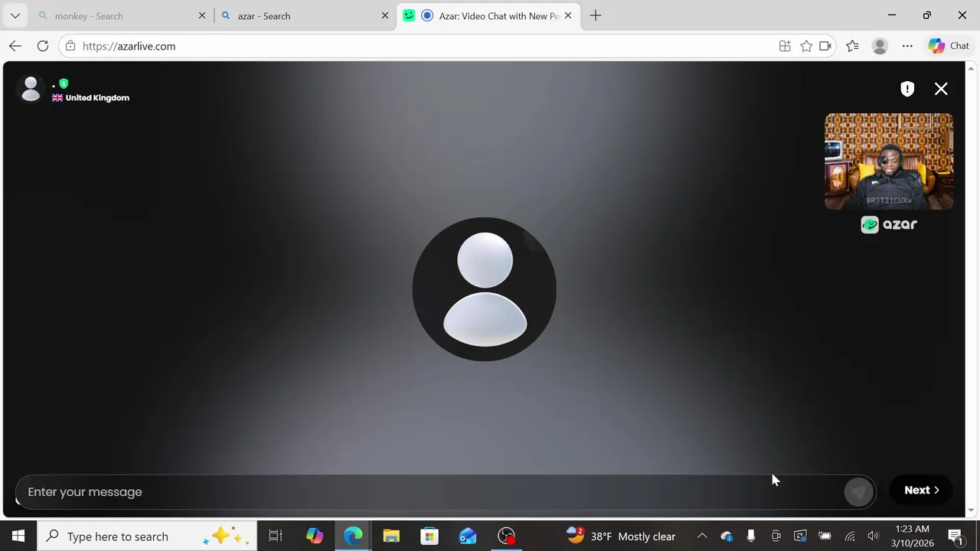Open the volume speaker tray icon

[x=874, y=536]
